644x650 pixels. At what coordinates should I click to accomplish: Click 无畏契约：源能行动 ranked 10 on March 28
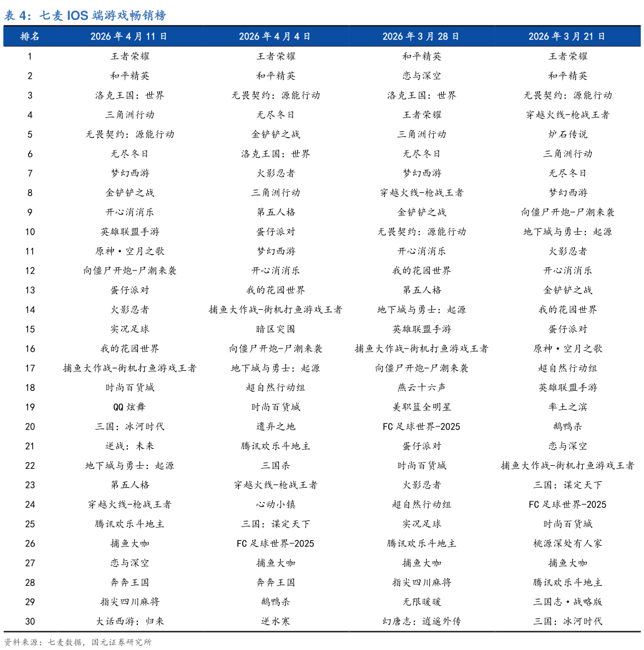[421, 232]
